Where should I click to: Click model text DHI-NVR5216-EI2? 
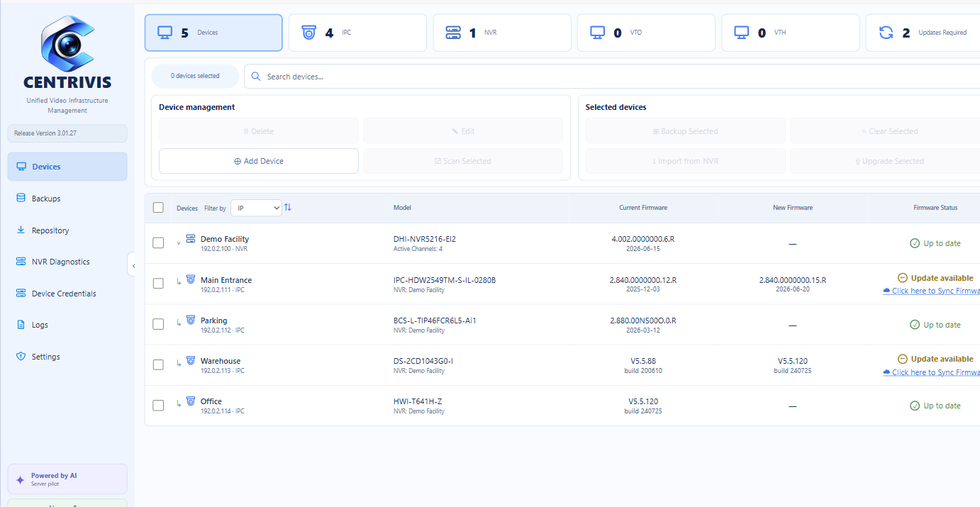pos(425,239)
